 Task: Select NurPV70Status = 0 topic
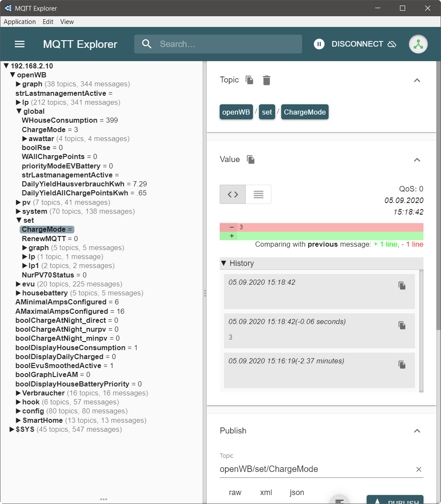click(54, 275)
